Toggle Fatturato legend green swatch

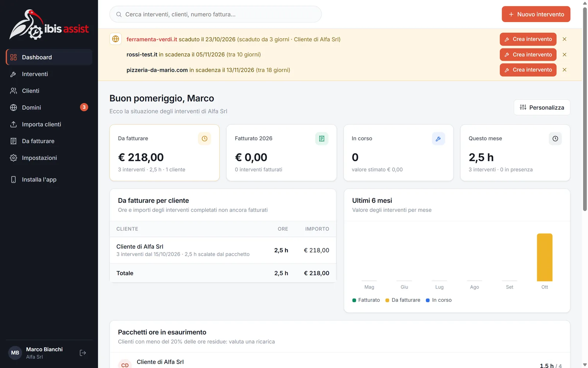pos(354,300)
